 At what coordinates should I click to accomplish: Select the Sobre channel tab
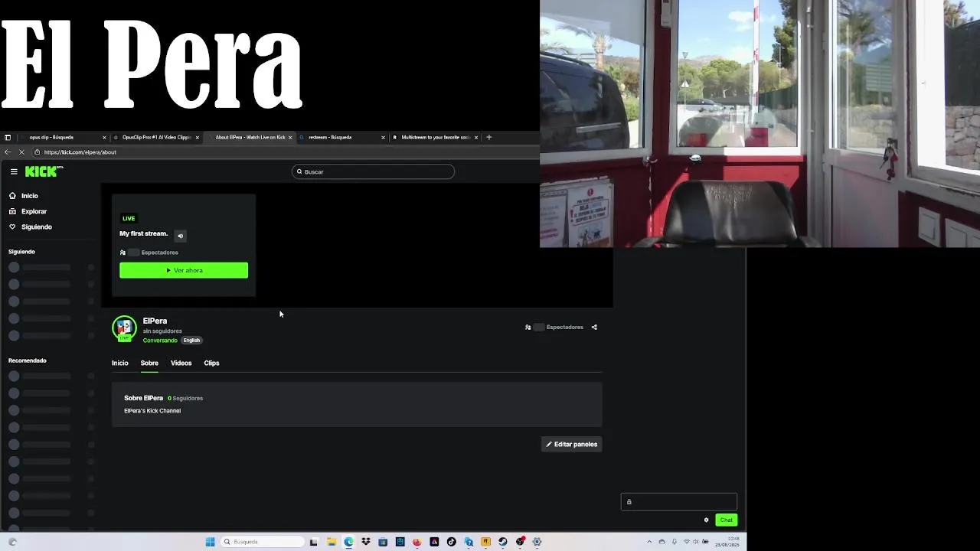click(x=149, y=363)
